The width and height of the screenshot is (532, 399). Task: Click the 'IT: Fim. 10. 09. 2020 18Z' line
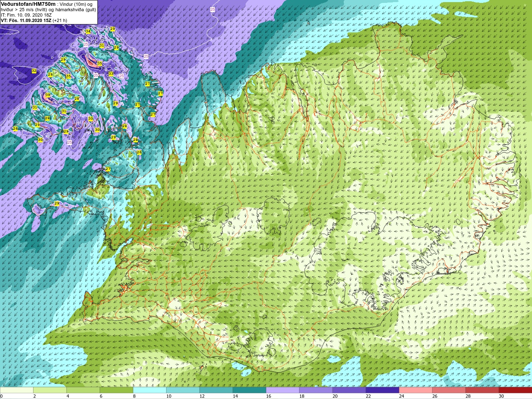click(x=26, y=15)
